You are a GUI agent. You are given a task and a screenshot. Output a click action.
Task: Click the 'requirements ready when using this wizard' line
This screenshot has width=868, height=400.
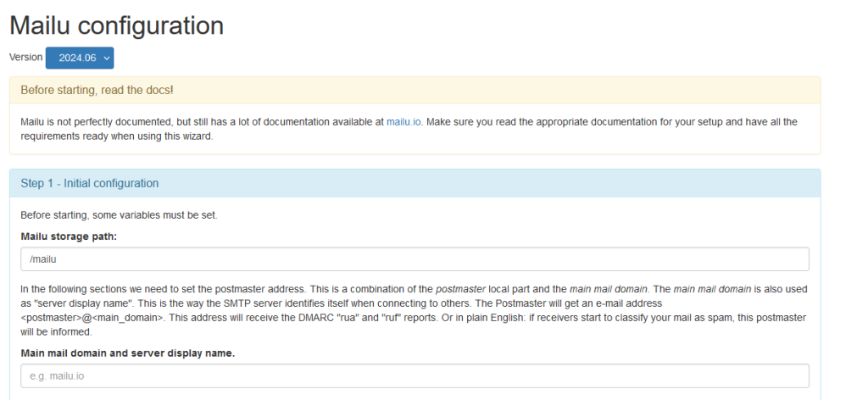click(x=117, y=136)
